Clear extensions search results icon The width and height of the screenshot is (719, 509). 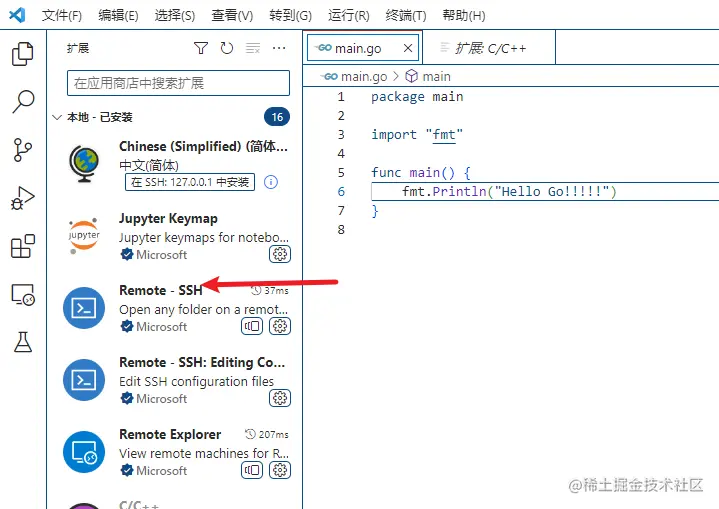coord(253,48)
